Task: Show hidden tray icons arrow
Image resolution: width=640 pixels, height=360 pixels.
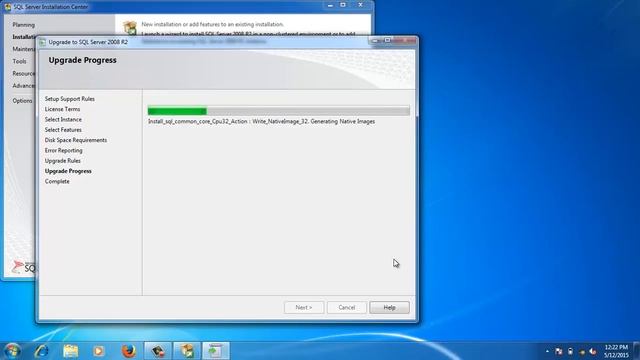Action: tap(547, 351)
